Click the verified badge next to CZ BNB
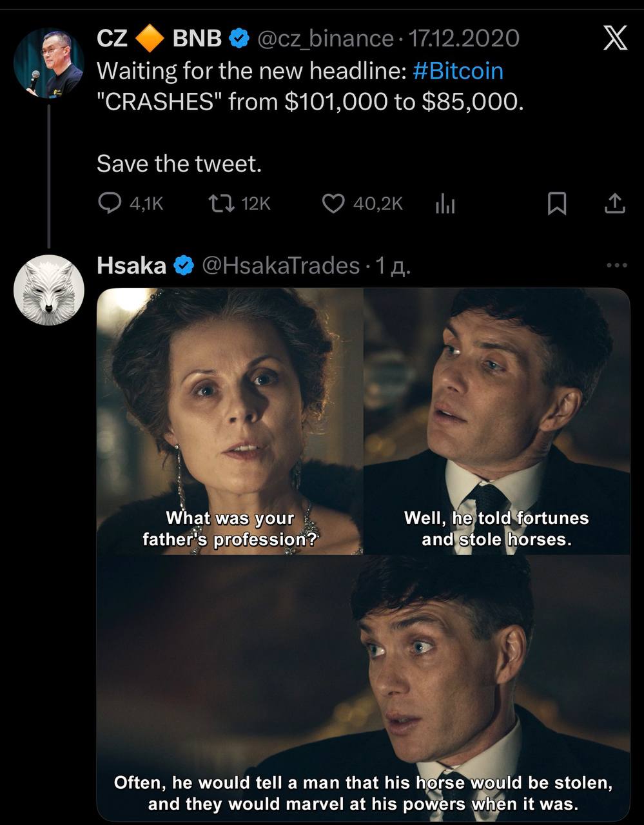The height and width of the screenshot is (825, 644). (x=239, y=37)
